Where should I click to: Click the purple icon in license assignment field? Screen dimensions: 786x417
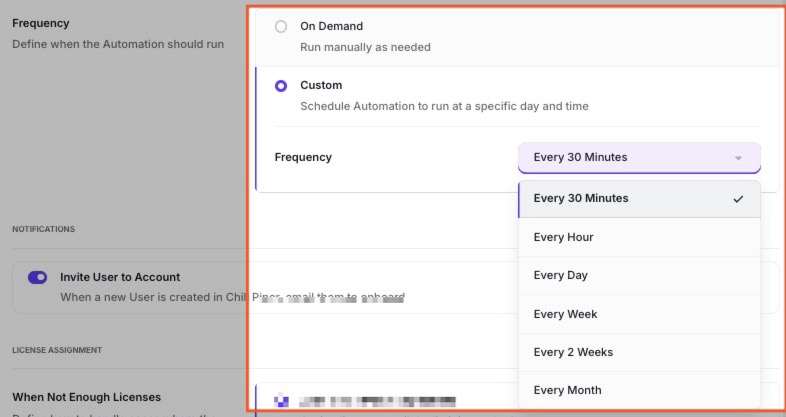pos(282,401)
